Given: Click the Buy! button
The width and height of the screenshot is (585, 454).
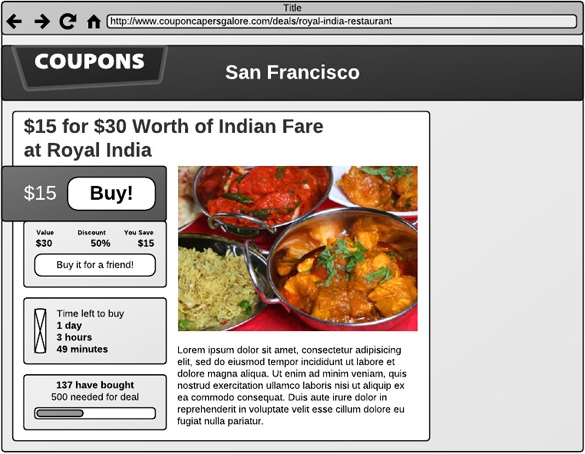Looking at the screenshot, I should click(x=111, y=193).
